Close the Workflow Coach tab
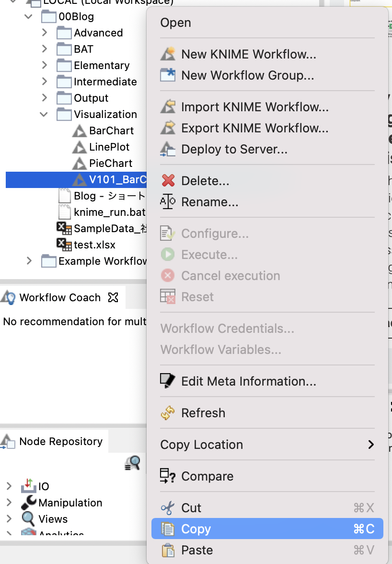The image size is (392, 564). coord(113,297)
